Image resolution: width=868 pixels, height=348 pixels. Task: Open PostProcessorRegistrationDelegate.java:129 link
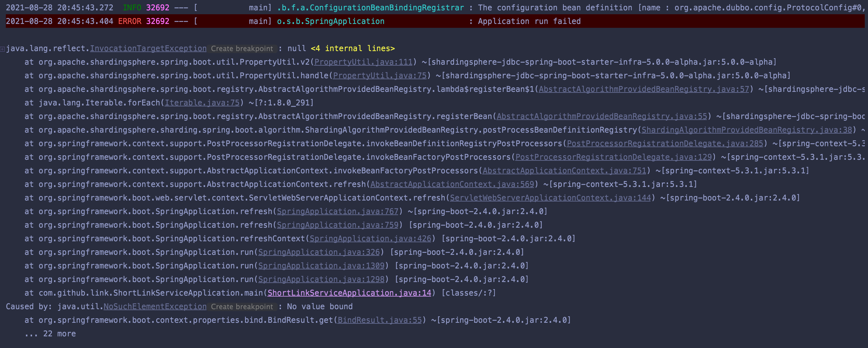click(614, 157)
